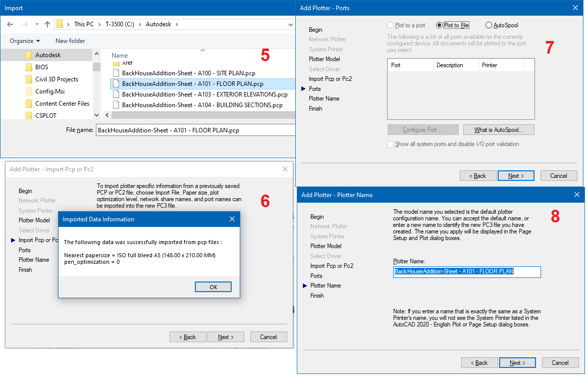
Task: Open recent locations dropdown beside forward arrow
Action: pos(37,24)
